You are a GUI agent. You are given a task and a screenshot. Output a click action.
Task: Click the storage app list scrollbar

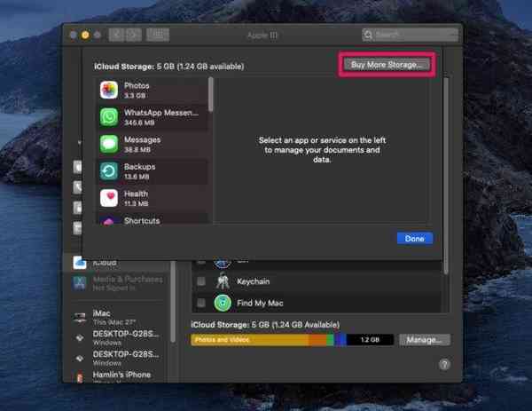tap(211, 94)
